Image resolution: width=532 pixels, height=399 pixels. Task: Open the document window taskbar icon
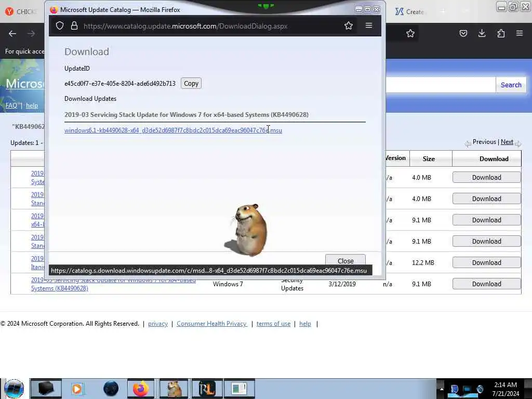pyautogui.click(x=239, y=389)
